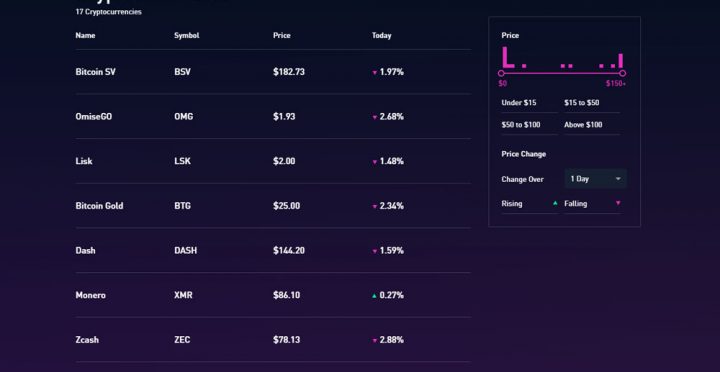Image resolution: width=720 pixels, height=372 pixels.
Task: Toggle the $15 to $50 filter
Action: click(x=592, y=103)
